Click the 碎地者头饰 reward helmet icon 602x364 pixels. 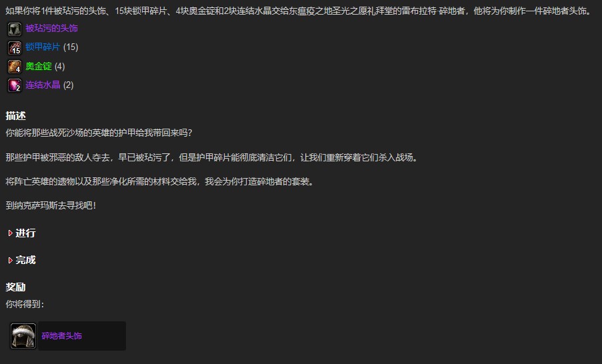click(23, 336)
